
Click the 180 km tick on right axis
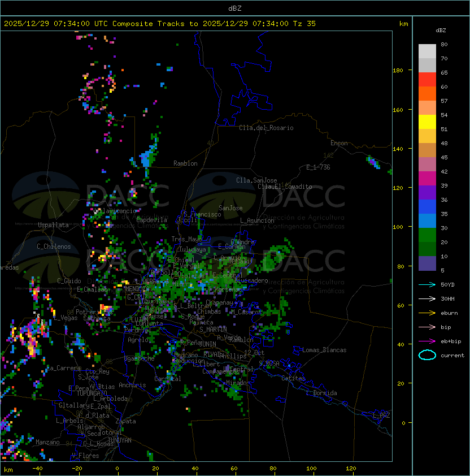(x=398, y=71)
